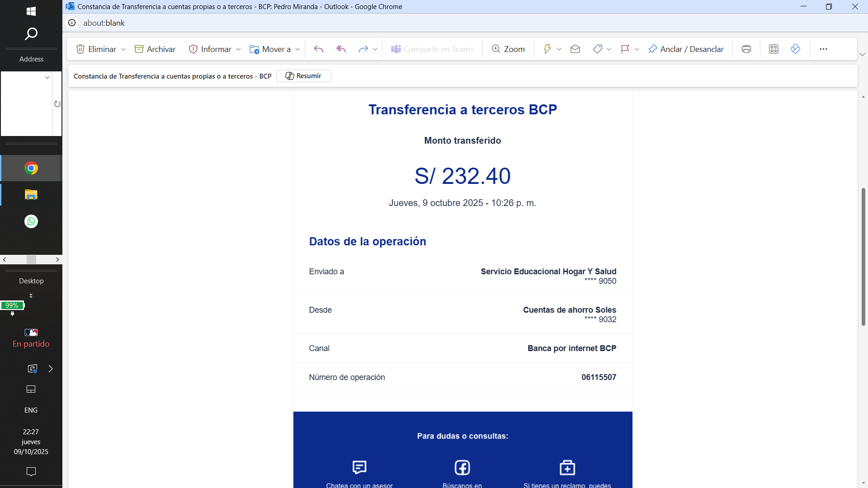The image size is (868, 488).
Task: Toggle the flag on this message
Action: click(x=625, y=49)
